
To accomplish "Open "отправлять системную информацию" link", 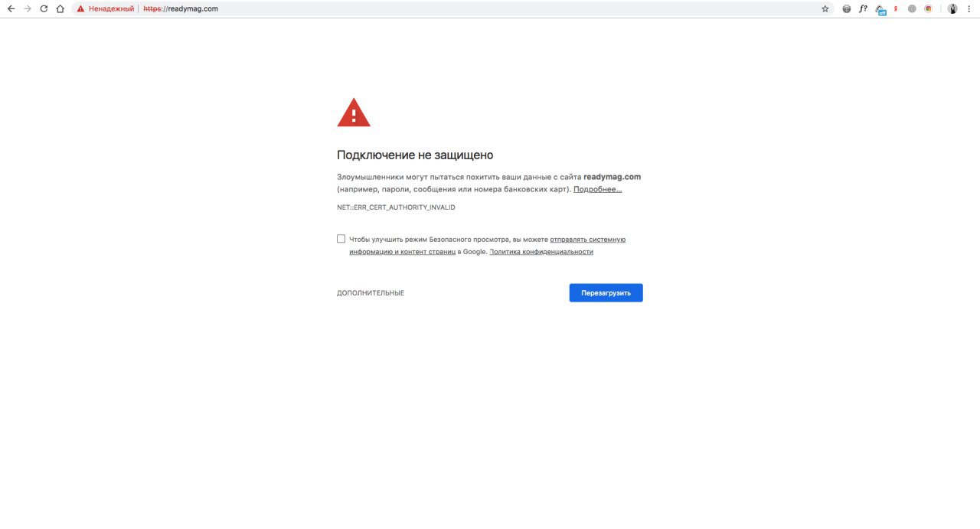I will (487, 245).
